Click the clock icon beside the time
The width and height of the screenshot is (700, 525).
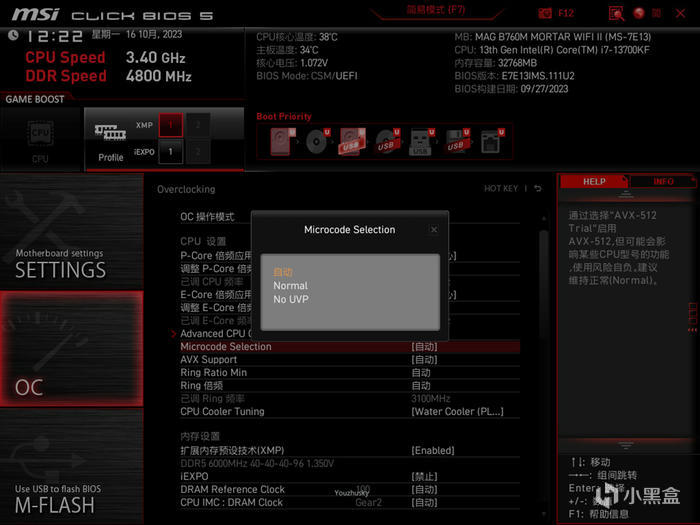click(13, 35)
